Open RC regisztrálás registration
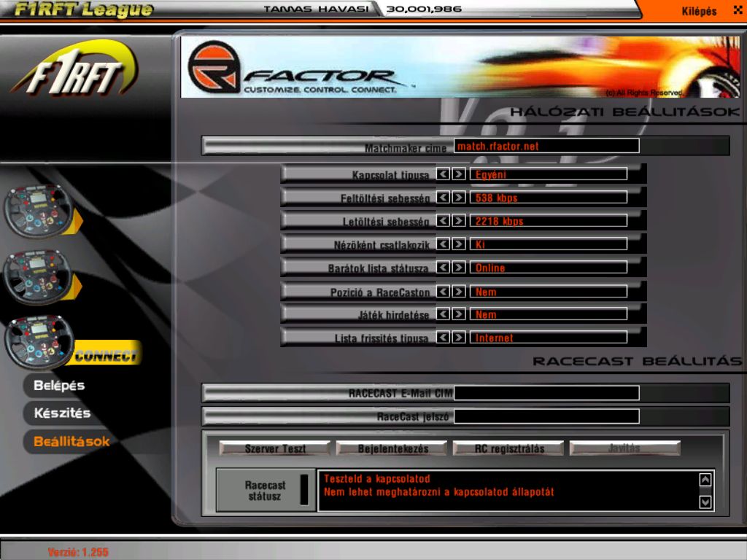Viewport: 747px width, 560px height. click(508, 448)
